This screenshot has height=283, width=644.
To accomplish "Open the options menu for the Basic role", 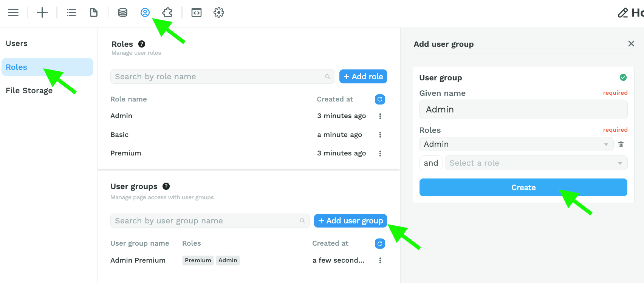I will pos(380,135).
